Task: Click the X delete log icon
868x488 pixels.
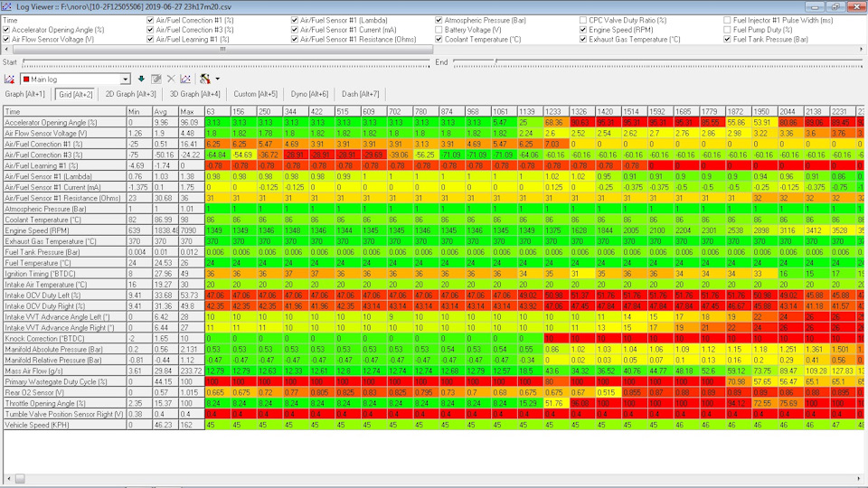Action: (x=171, y=80)
